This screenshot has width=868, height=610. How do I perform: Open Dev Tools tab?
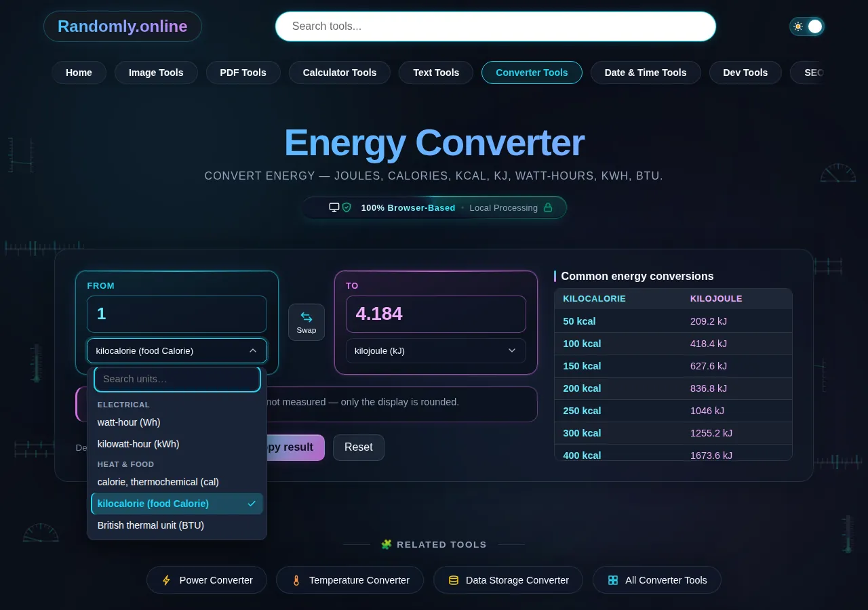[x=745, y=73]
